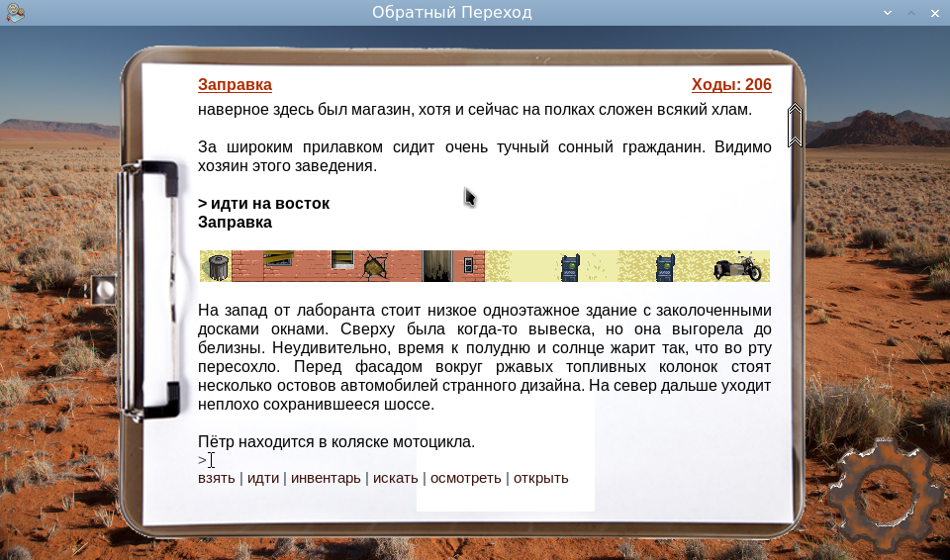Click the boarded-up window image
The width and height of the screenshot is (950, 560).
[x=278, y=260]
